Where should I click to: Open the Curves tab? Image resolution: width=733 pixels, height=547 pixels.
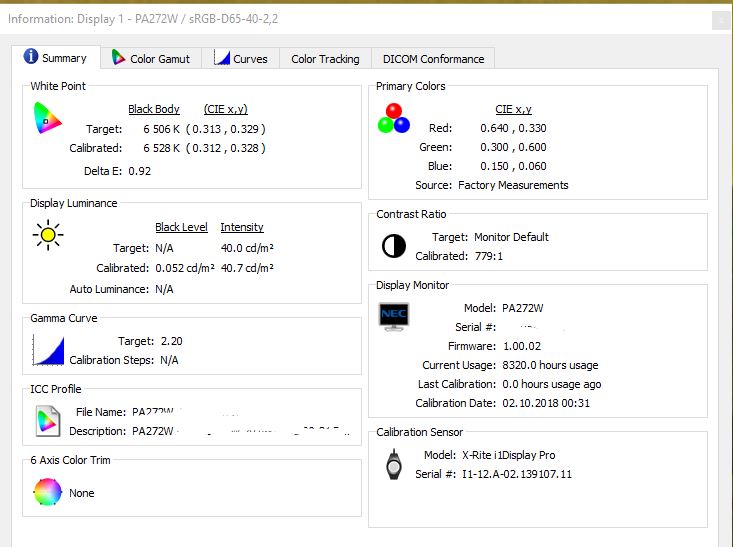click(241, 59)
